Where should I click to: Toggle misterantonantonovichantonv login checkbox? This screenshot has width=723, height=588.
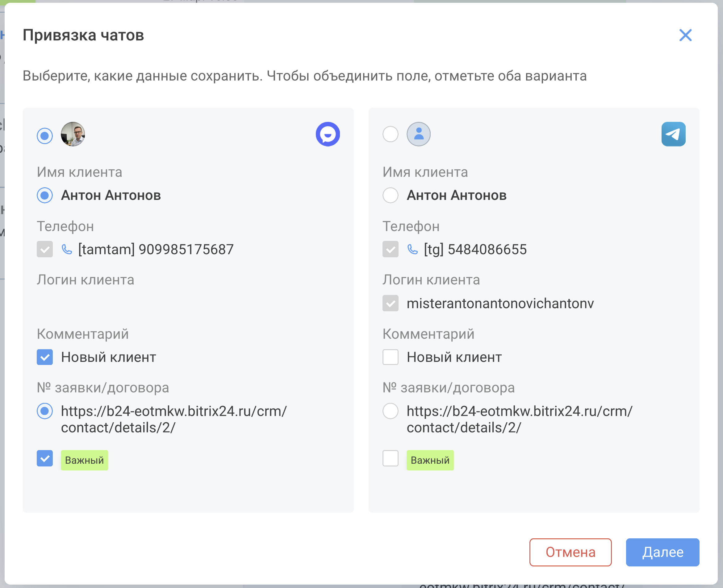(x=390, y=303)
